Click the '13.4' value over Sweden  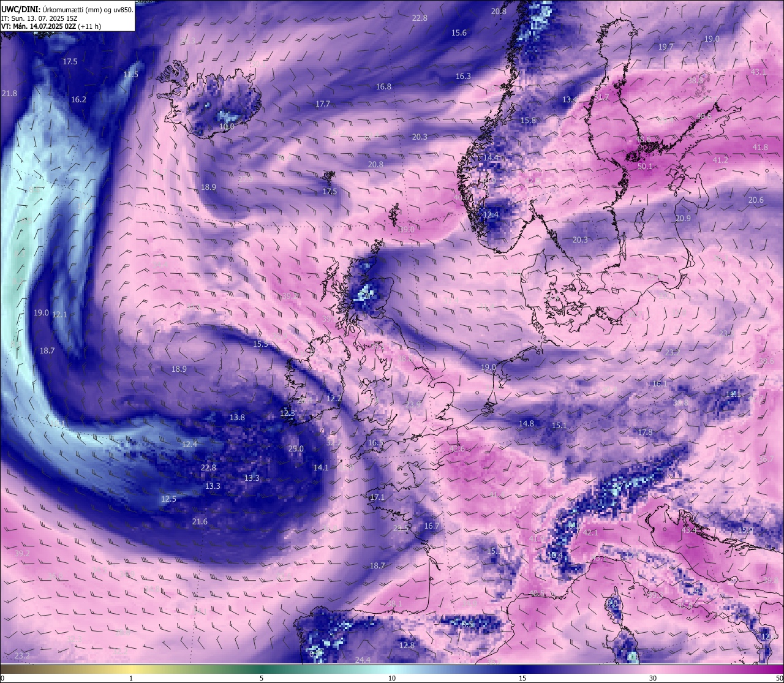pyautogui.click(x=570, y=99)
